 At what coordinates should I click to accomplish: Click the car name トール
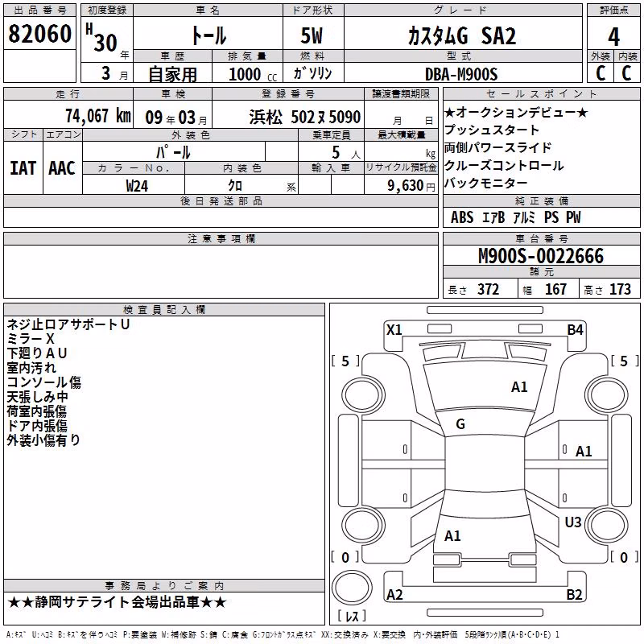coord(208,35)
